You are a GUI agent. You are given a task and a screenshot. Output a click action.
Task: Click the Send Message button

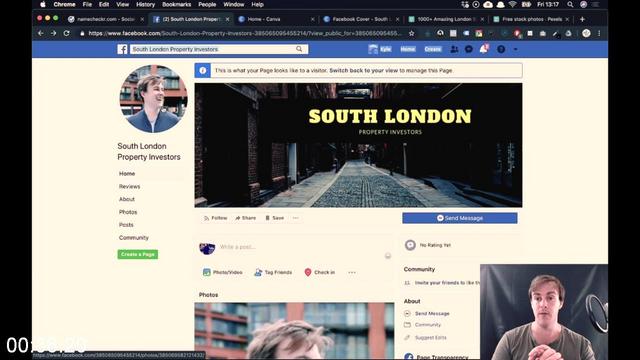click(460, 218)
